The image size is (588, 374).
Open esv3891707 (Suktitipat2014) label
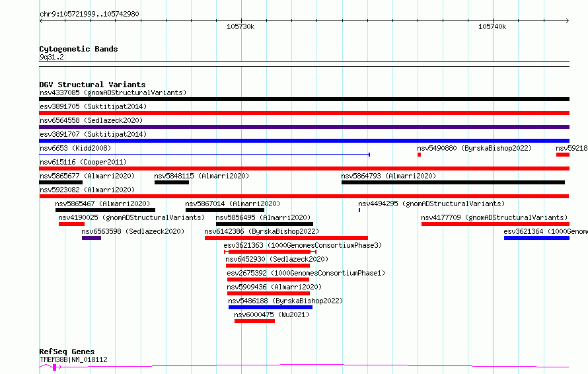pos(93,134)
